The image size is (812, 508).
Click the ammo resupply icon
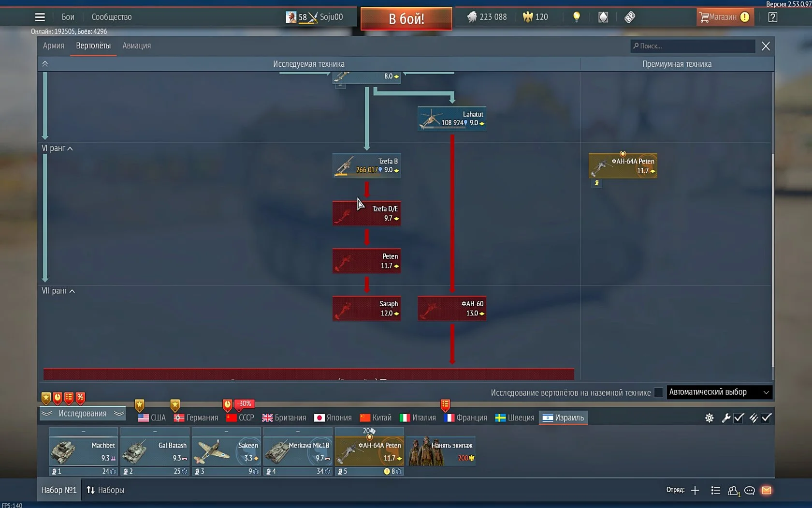tap(754, 418)
